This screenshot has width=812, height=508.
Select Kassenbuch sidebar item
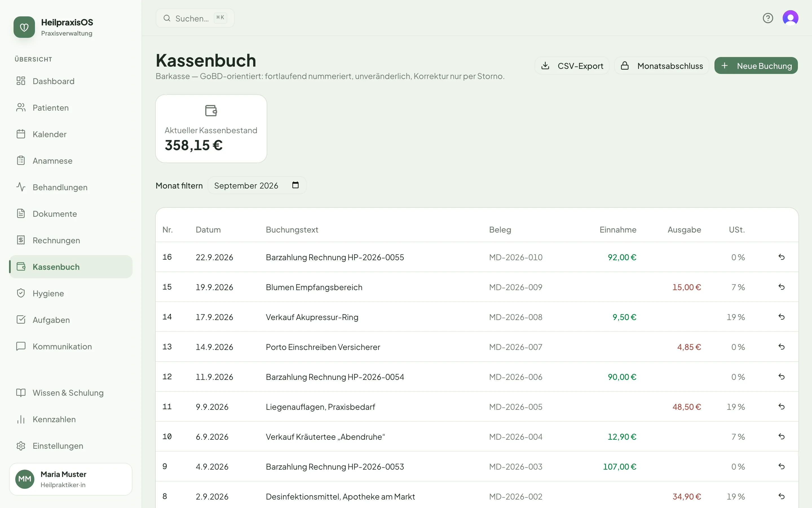[71, 267]
